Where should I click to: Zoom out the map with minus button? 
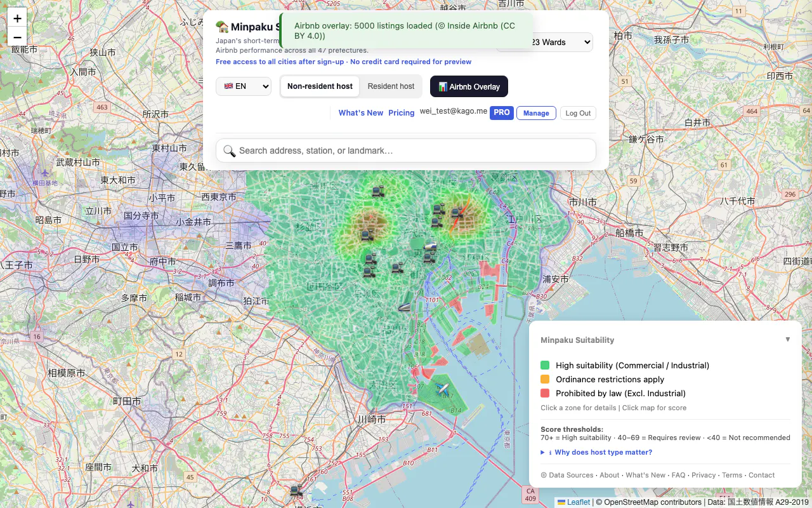(x=17, y=37)
